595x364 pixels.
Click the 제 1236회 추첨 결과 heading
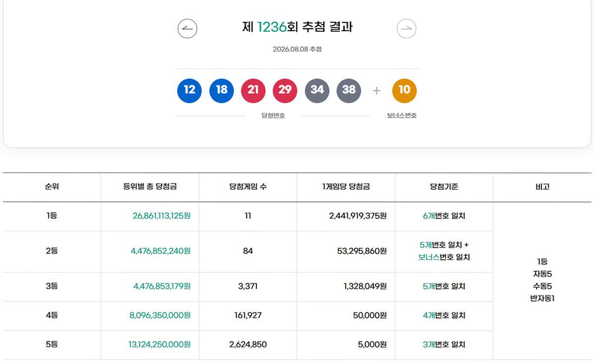(297, 27)
